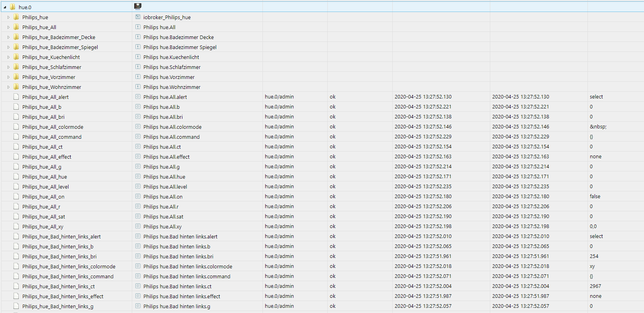Click the 'select' value of All.alert
This screenshot has width=644, height=313.
tap(596, 96)
